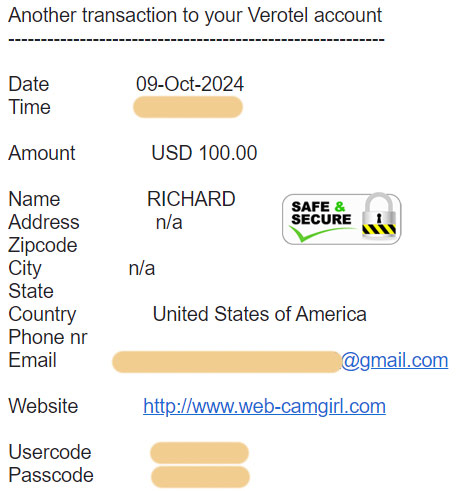Click the Address n/a value
This screenshot has width=457, height=491.
tap(169, 222)
